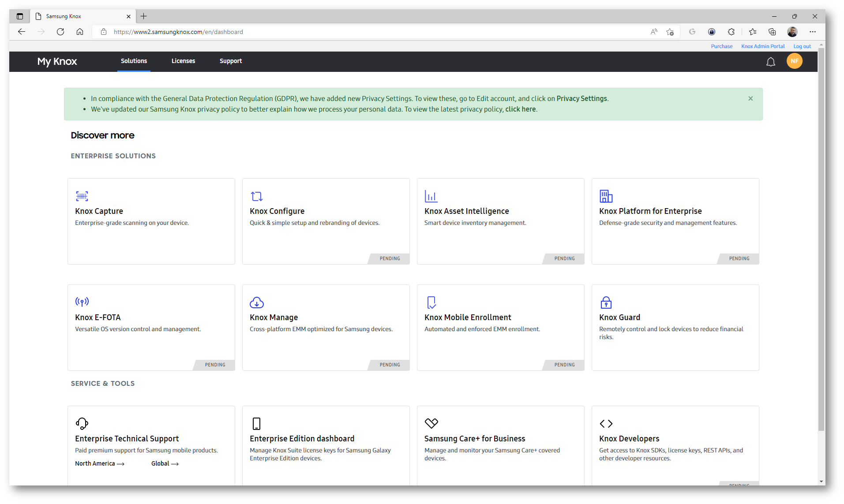Click the Knox Manage cloud download icon
Viewport: 844px width, 504px height.
[256, 302]
